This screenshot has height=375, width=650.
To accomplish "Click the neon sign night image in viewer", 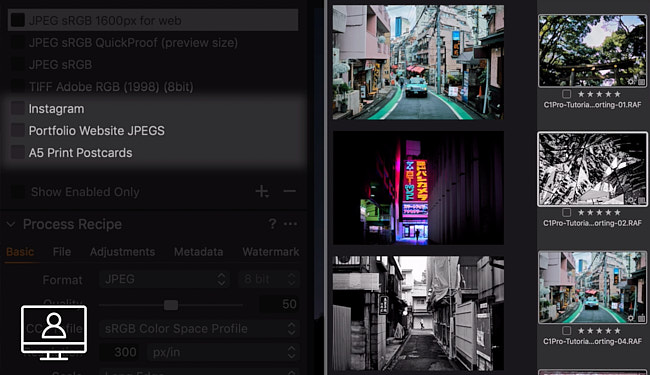I will pos(418,188).
